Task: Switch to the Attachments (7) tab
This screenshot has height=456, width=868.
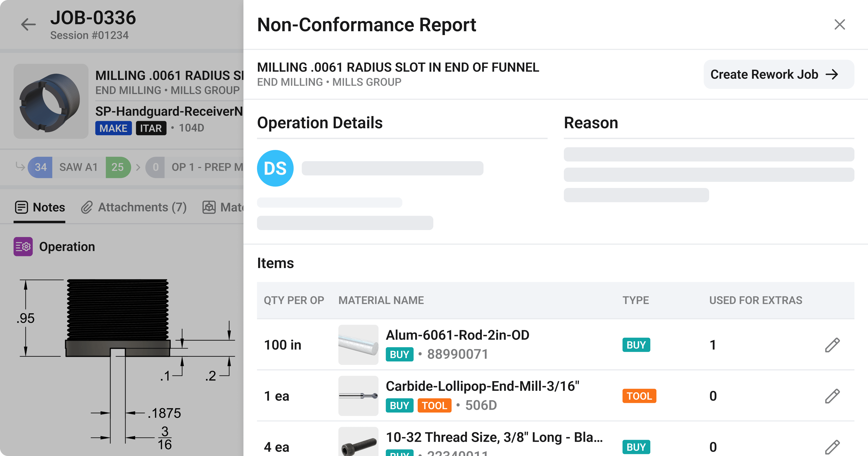Action: [142, 207]
